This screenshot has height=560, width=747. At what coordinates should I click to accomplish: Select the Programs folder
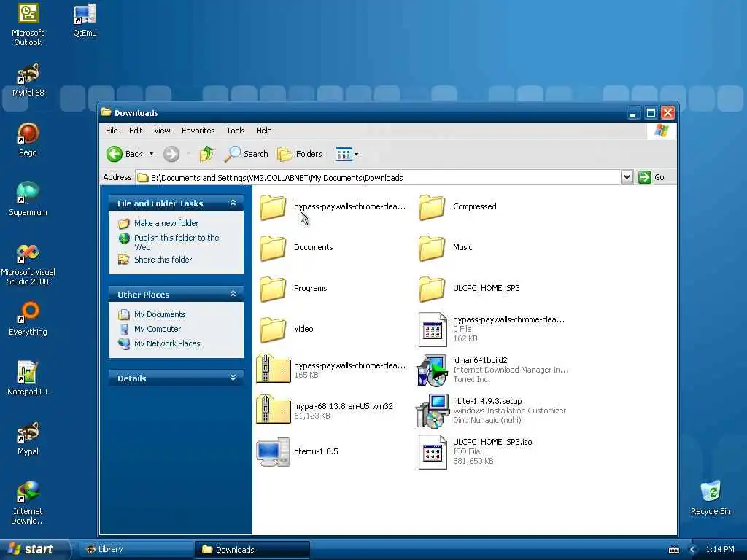pos(293,289)
